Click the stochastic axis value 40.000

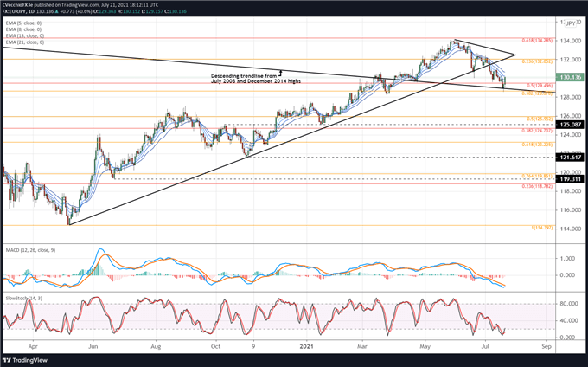pos(569,320)
